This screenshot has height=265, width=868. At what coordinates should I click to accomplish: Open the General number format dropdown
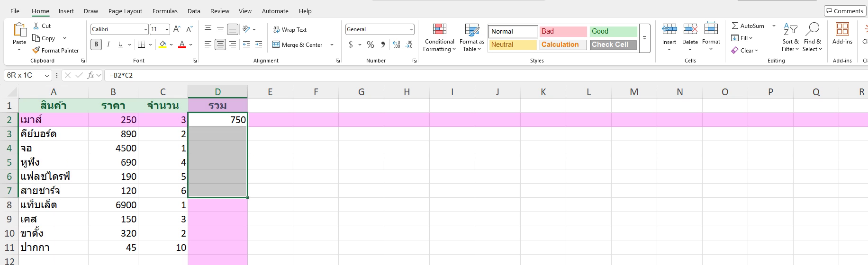[411, 29]
